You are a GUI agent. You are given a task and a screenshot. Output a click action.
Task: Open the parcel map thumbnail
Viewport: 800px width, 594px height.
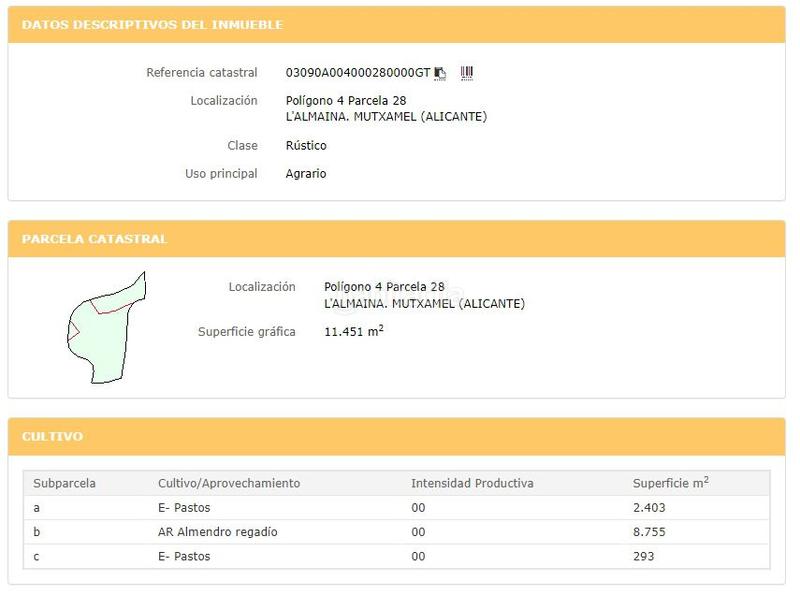click(106, 327)
